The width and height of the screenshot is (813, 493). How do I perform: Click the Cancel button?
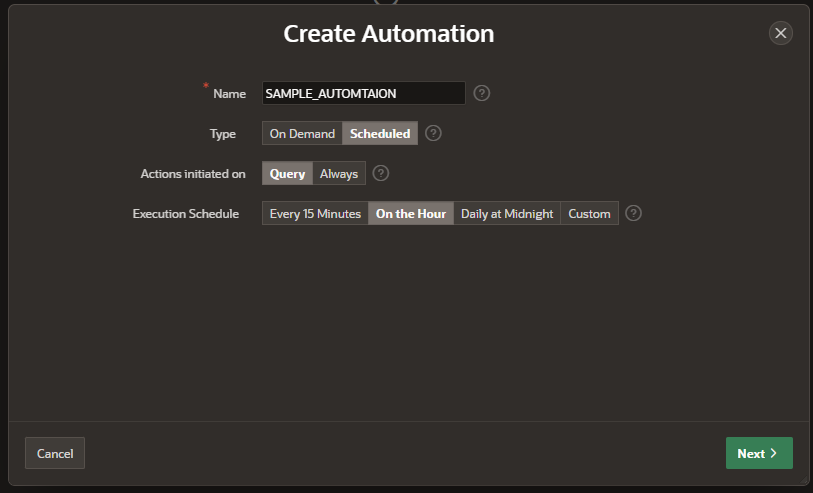coord(55,453)
